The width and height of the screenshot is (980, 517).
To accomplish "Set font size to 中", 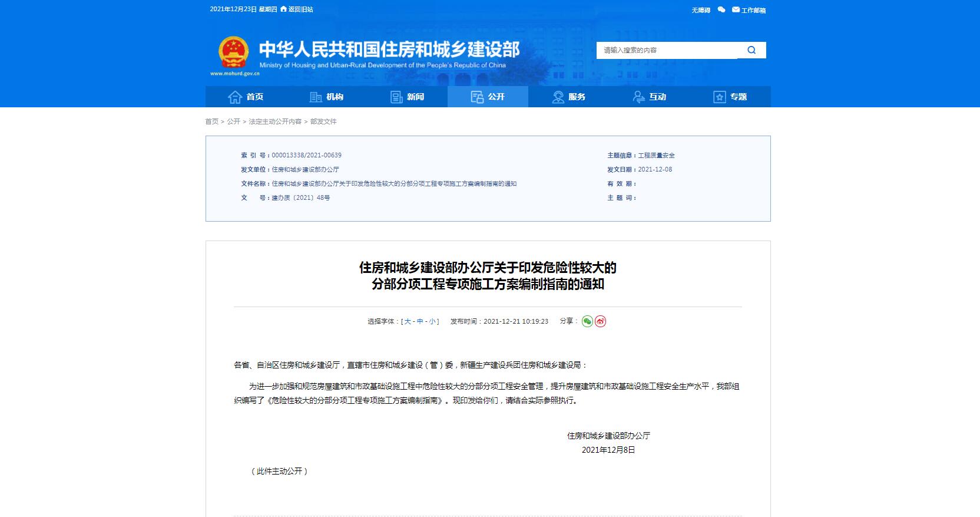I will point(420,321).
